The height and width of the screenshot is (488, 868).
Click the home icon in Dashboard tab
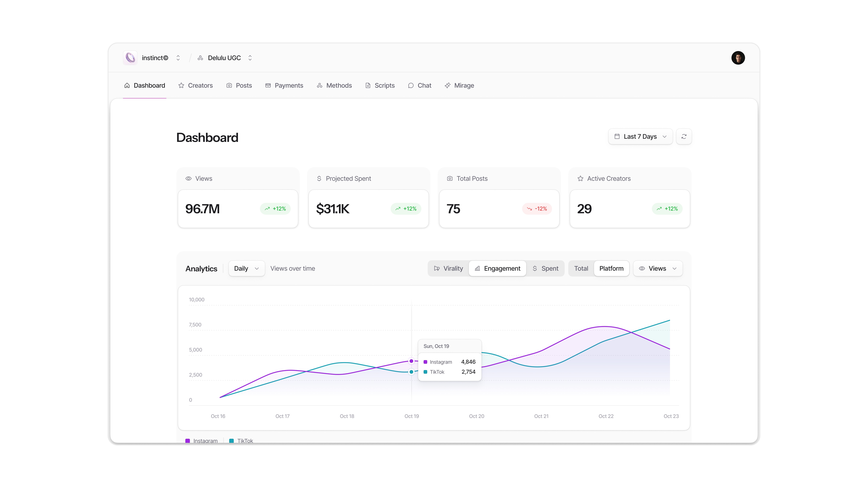[127, 86]
